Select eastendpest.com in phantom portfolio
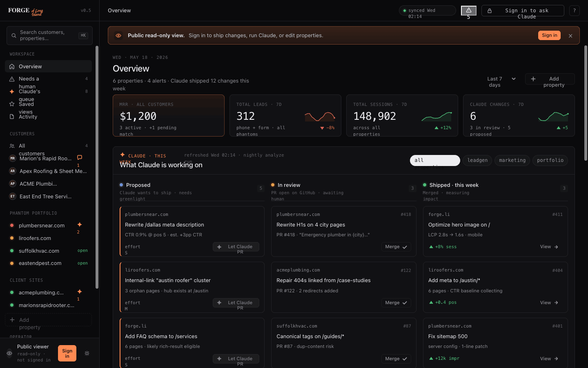 (48, 263)
